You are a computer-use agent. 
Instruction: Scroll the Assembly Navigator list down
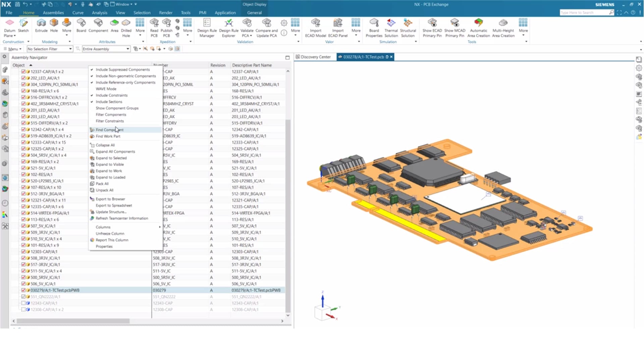point(287,315)
